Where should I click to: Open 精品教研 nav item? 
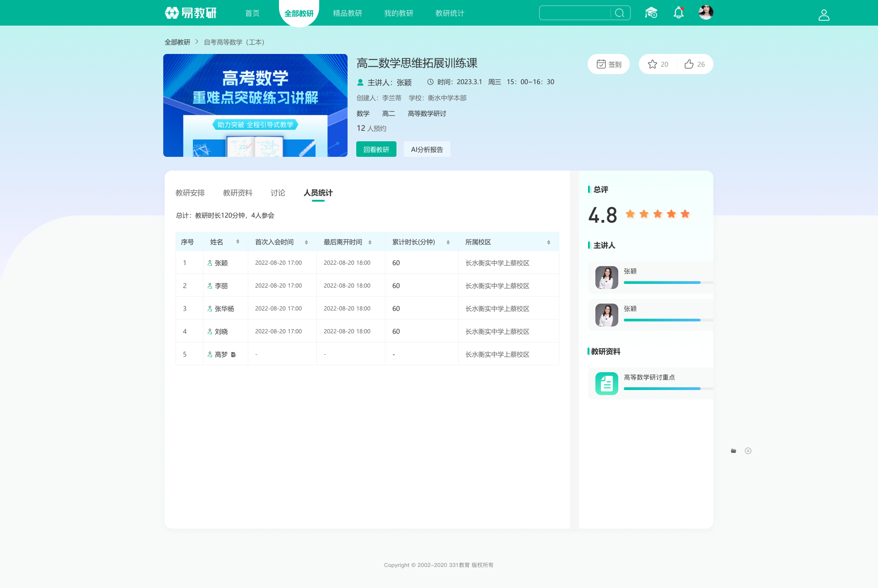[x=348, y=13]
